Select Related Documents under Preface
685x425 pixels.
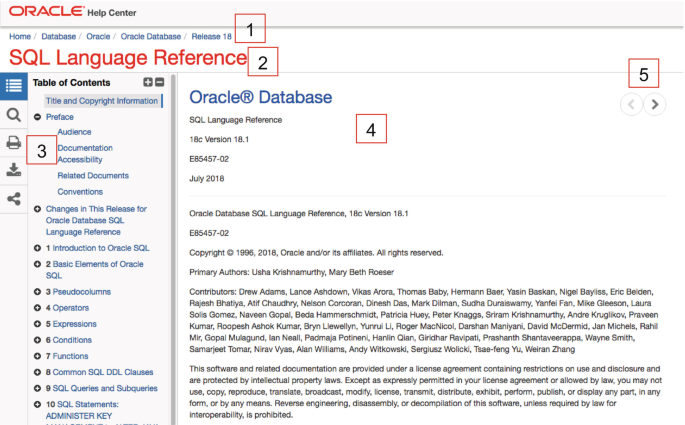(x=93, y=176)
